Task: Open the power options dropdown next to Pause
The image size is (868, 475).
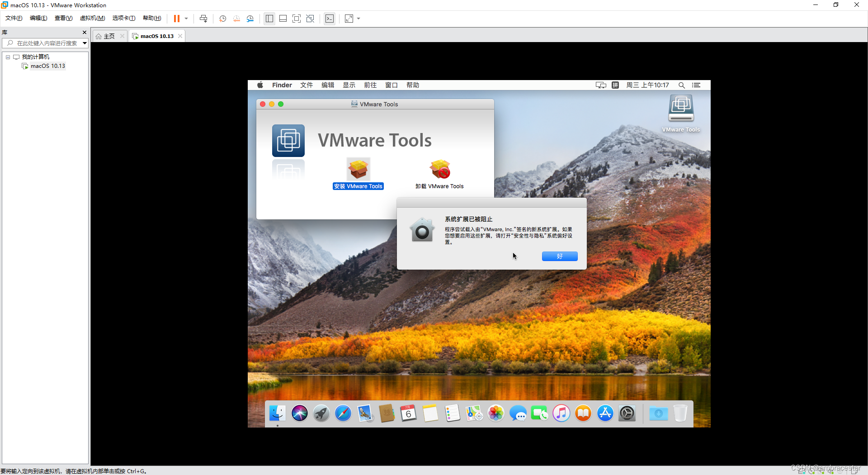Action: click(x=186, y=19)
